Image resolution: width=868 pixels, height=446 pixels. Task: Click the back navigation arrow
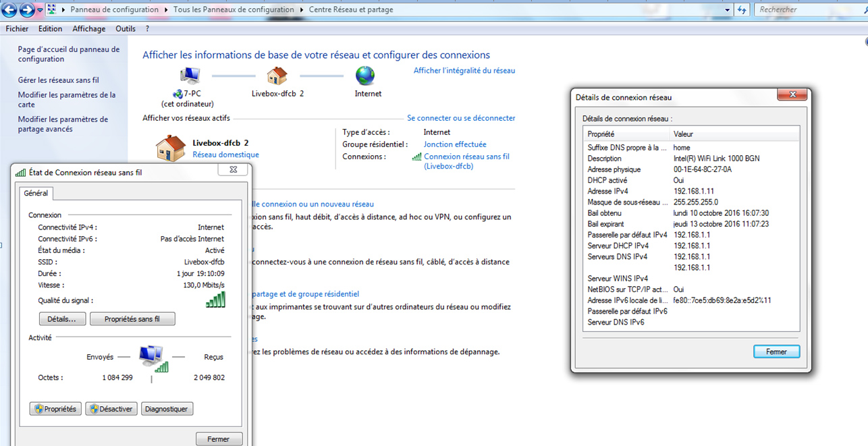[9, 10]
